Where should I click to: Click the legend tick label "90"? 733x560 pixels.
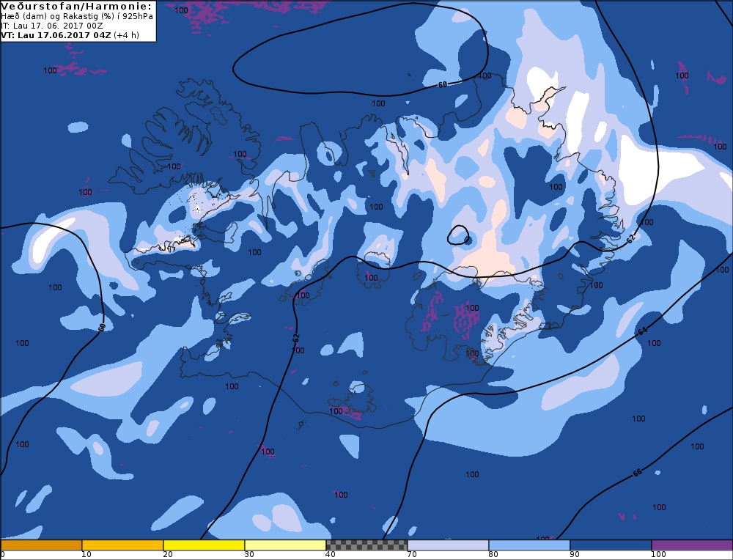click(575, 555)
